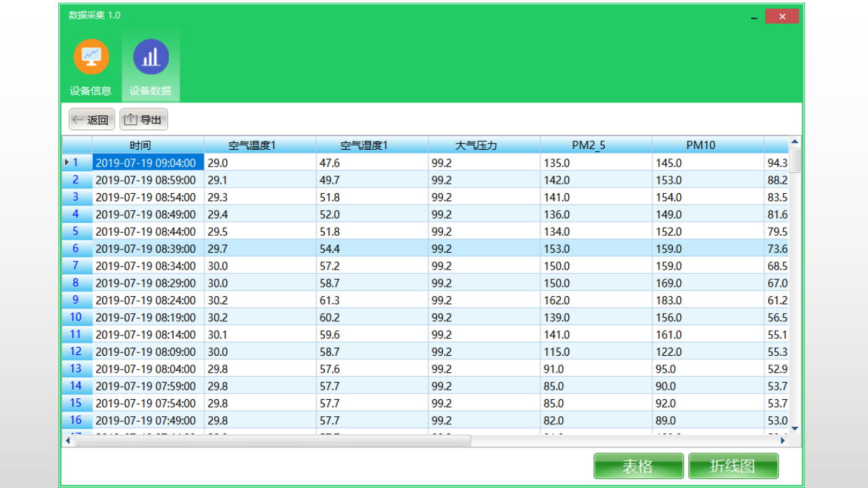The width and height of the screenshot is (868, 488).
Task: Sort by 时间 column header
Action: (148, 145)
